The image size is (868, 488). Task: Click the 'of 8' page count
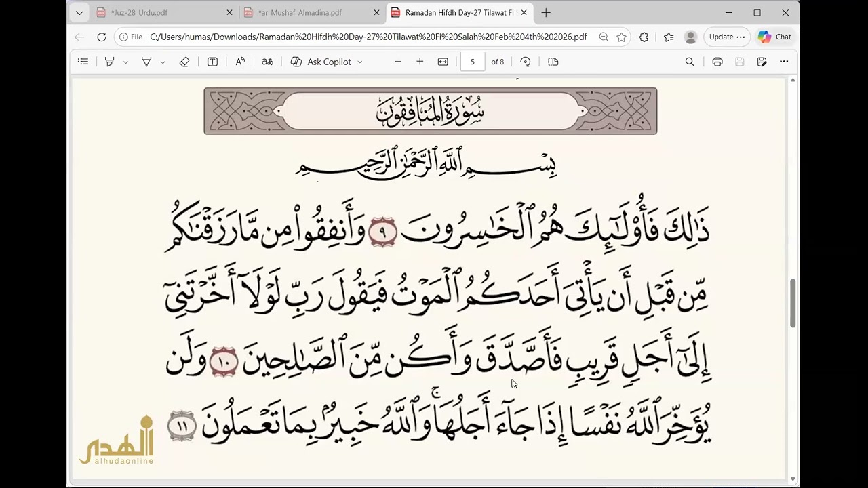click(x=498, y=62)
